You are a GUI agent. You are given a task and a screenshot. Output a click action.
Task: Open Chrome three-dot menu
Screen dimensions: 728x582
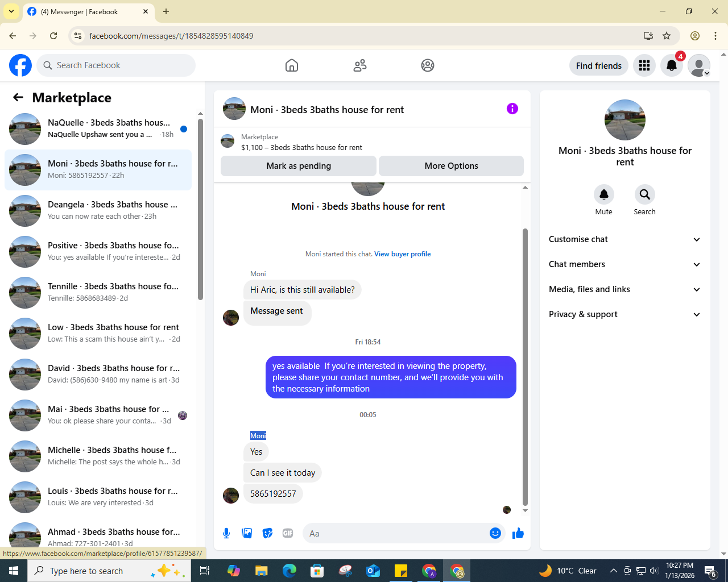715,36
